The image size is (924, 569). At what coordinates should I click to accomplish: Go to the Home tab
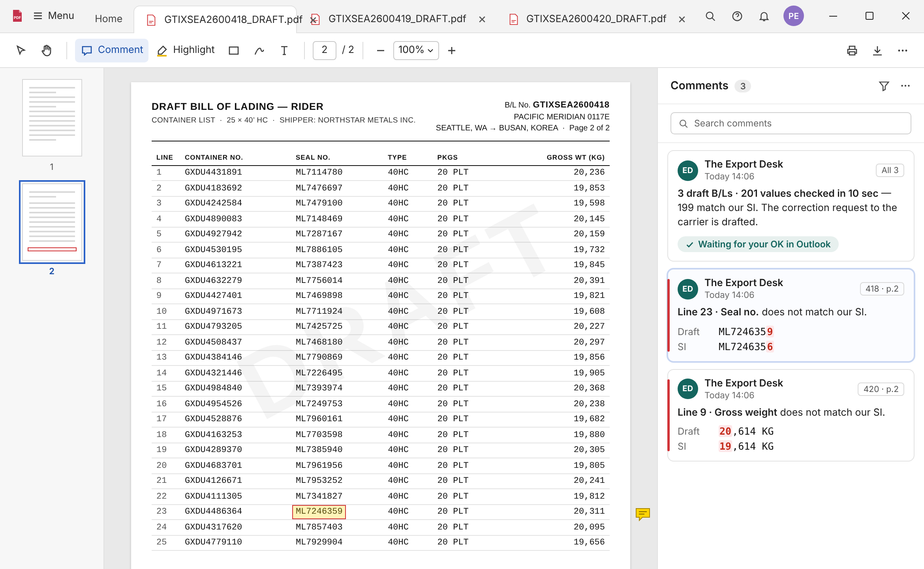click(x=109, y=19)
